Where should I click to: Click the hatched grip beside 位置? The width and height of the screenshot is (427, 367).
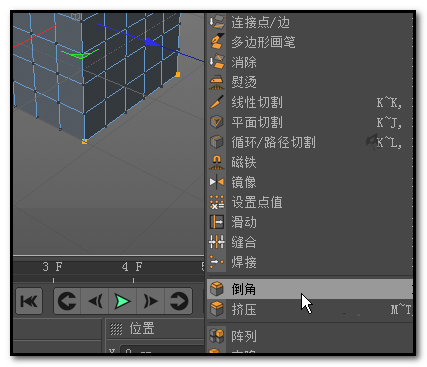[x=116, y=329]
